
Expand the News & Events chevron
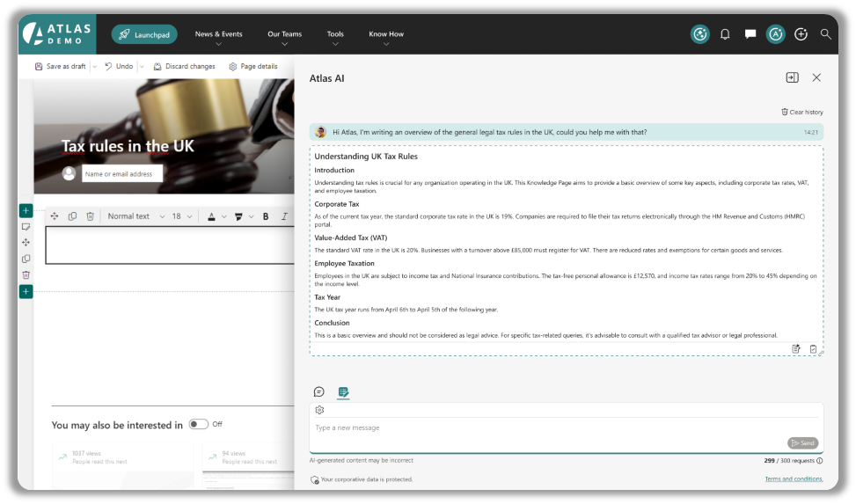click(x=218, y=44)
